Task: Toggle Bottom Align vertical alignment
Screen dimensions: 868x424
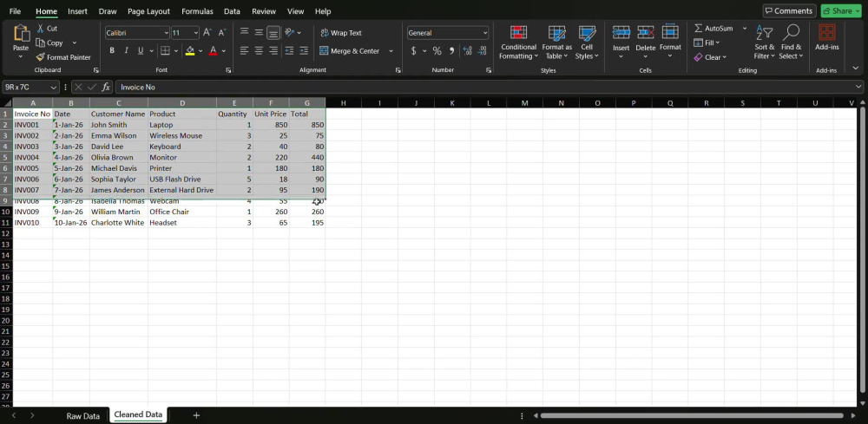Action: [273, 33]
